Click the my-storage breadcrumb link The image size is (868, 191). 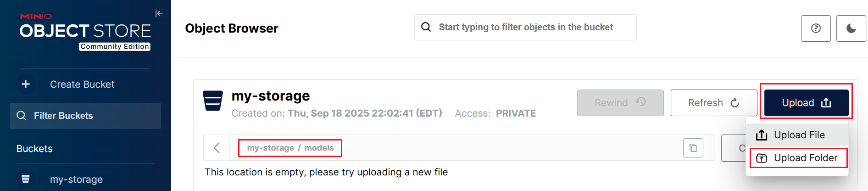point(270,148)
